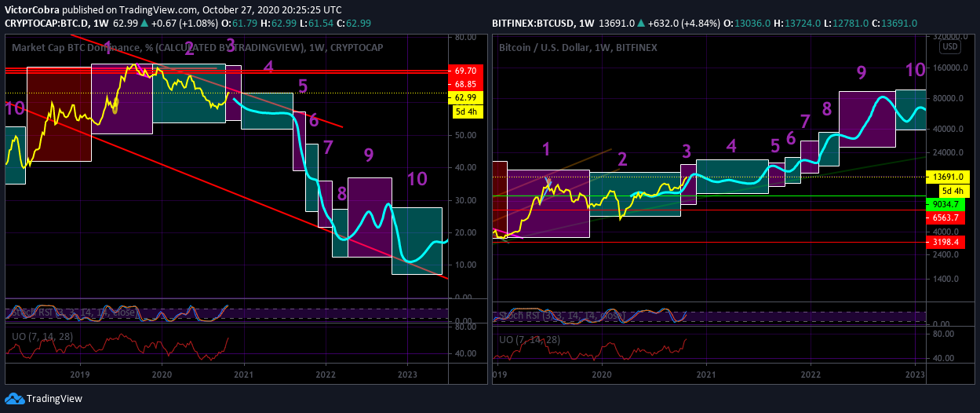980x413 pixels.
Task: Click the Stoch RSI label on dominance chart
Action: pos(74,312)
